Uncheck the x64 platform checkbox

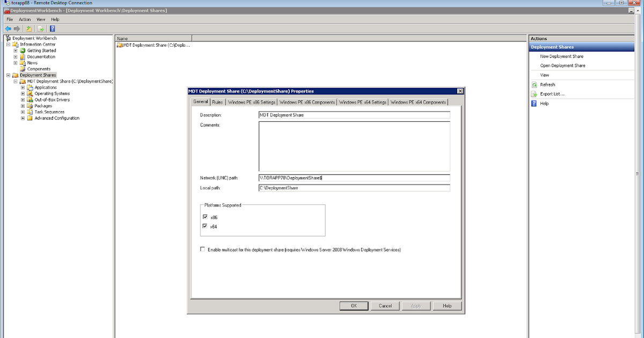click(x=204, y=226)
